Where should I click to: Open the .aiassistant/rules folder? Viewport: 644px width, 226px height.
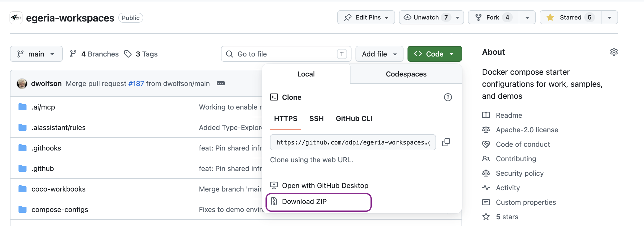(58, 127)
